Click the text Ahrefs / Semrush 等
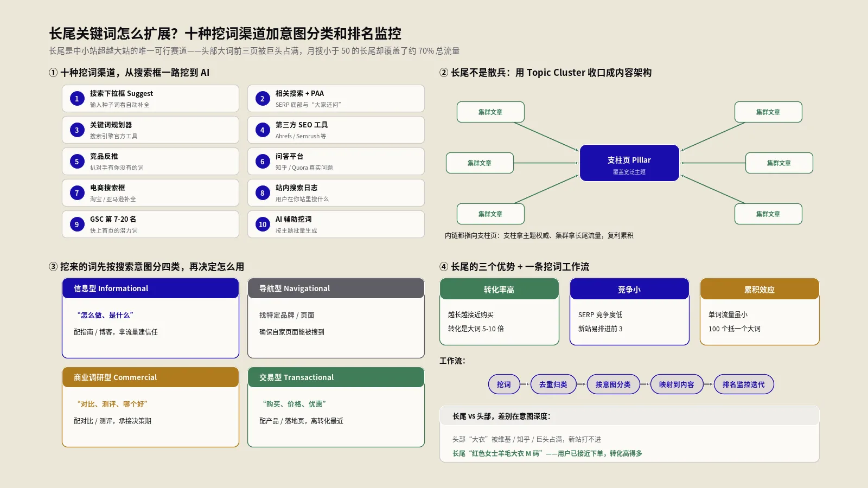The width and height of the screenshot is (868, 488). point(301,136)
